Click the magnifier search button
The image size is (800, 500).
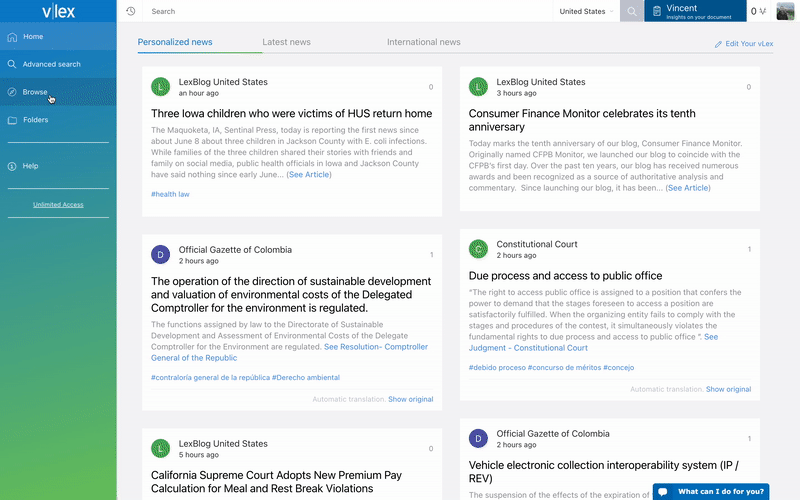[x=632, y=11]
